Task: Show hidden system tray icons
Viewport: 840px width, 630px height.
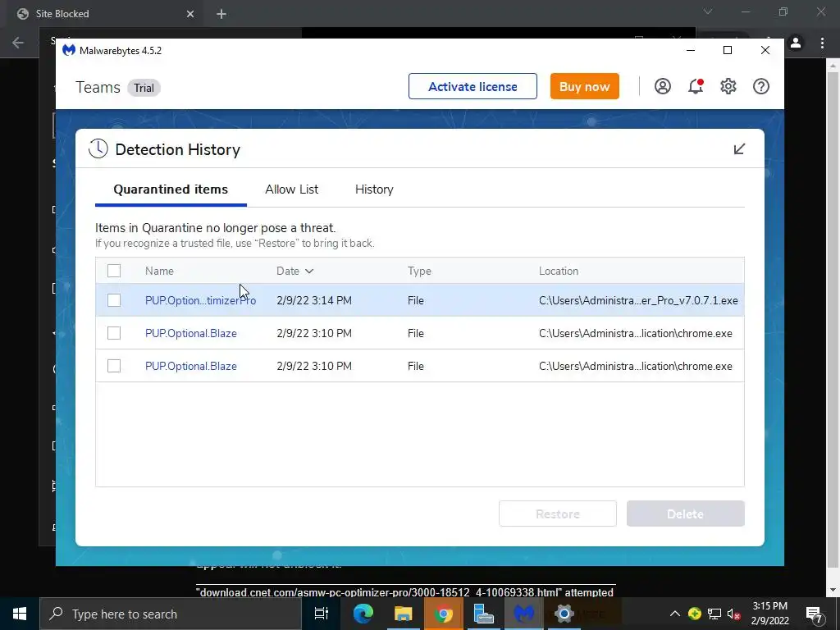Action: click(x=675, y=614)
